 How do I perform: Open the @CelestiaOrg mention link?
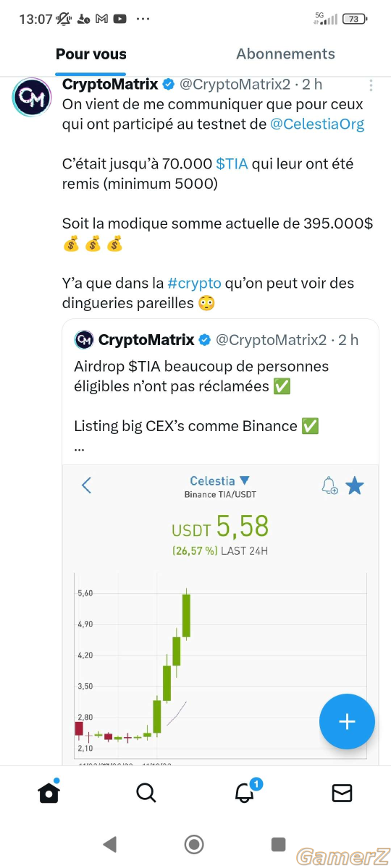(317, 124)
